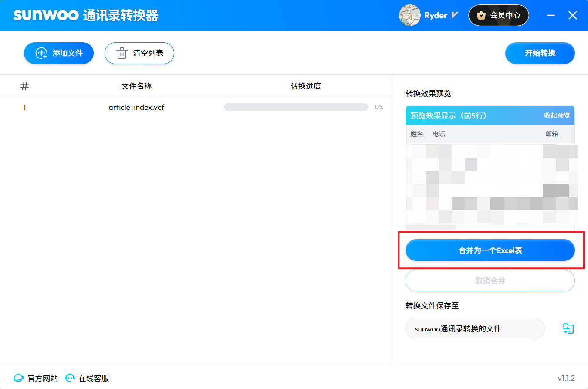The image size is (588, 389).
Task: Collapse the preview via 收起预览
Action: point(557,115)
